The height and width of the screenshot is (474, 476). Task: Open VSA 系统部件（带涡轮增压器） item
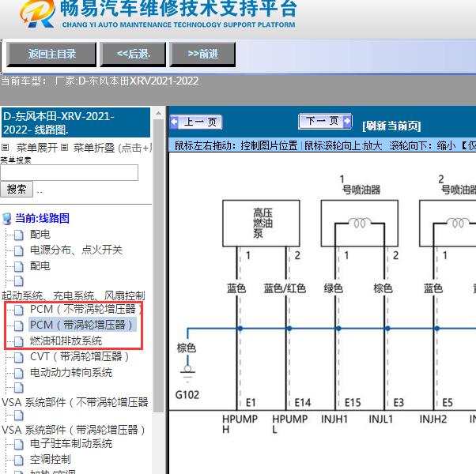point(74,430)
